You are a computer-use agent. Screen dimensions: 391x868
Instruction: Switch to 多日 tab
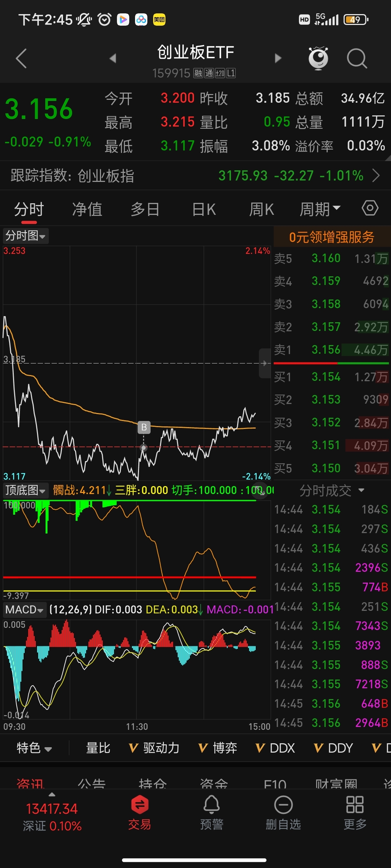(x=145, y=209)
